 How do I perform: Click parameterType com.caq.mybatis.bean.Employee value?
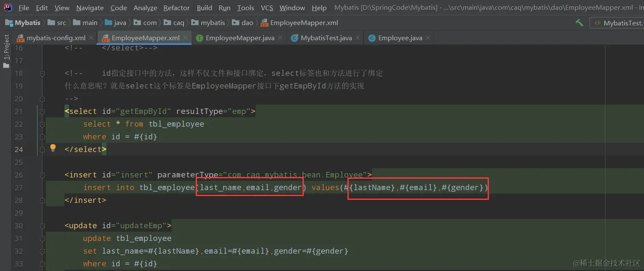pos(295,175)
